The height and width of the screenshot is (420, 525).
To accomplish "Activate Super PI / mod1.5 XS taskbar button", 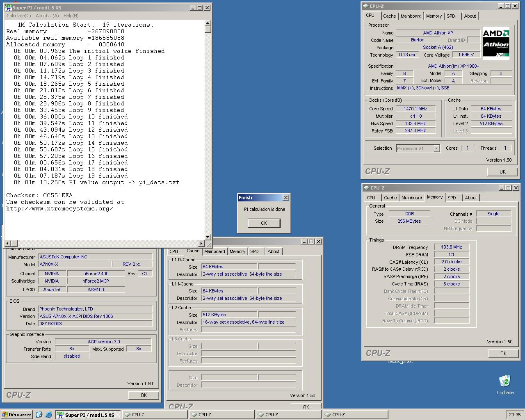I will point(88,415).
